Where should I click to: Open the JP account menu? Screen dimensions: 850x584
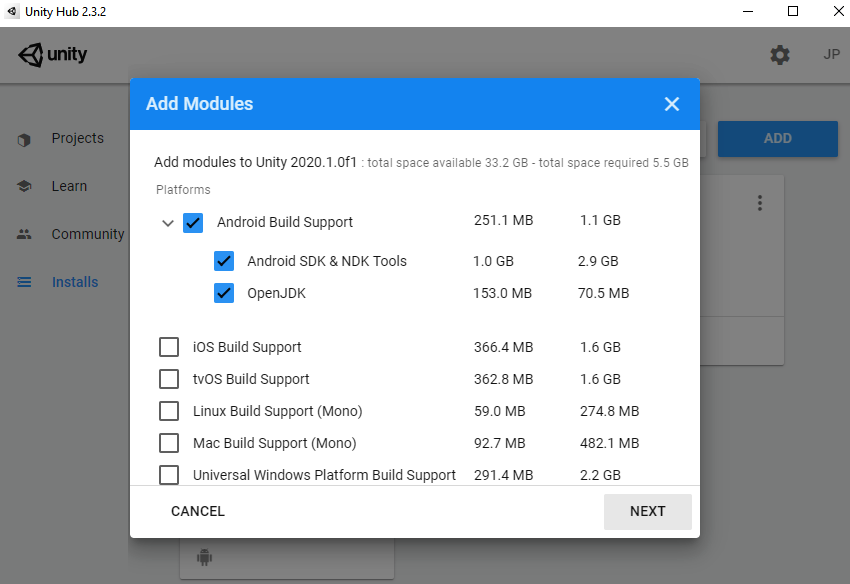pyautogui.click(x=832, y=55)
